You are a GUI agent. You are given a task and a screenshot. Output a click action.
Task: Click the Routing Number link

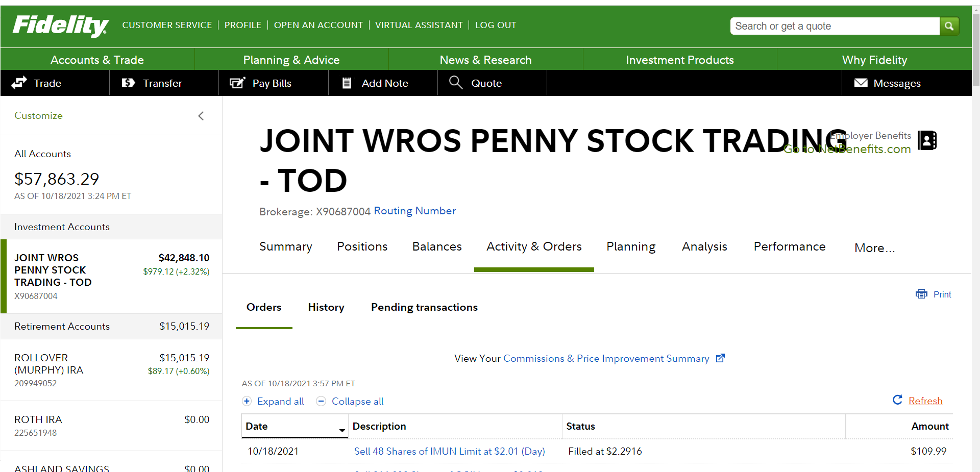(x=415, y=211)
